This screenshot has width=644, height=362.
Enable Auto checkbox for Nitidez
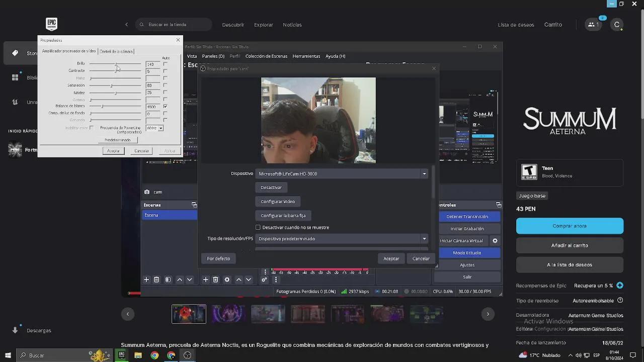click(165, 93)
